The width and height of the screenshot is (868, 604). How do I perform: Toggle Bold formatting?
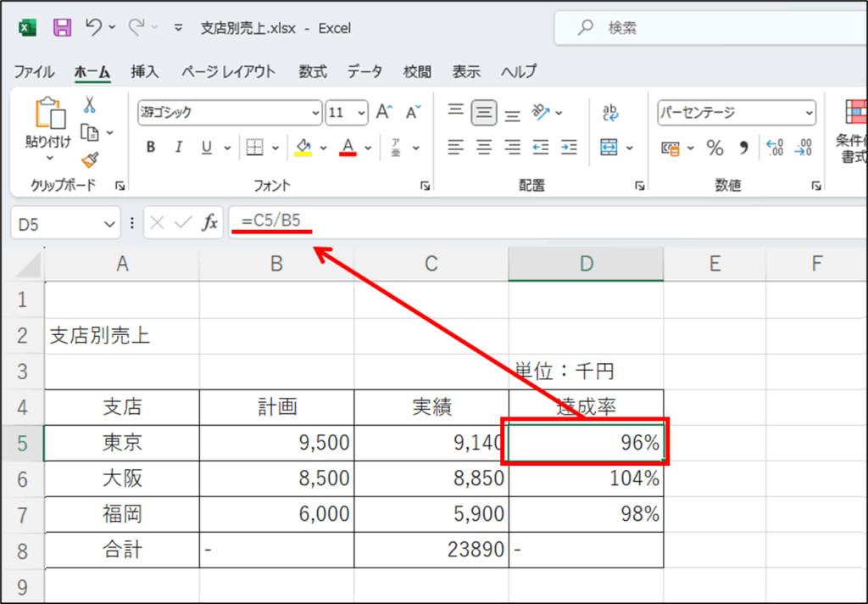(x=151, y=148)
